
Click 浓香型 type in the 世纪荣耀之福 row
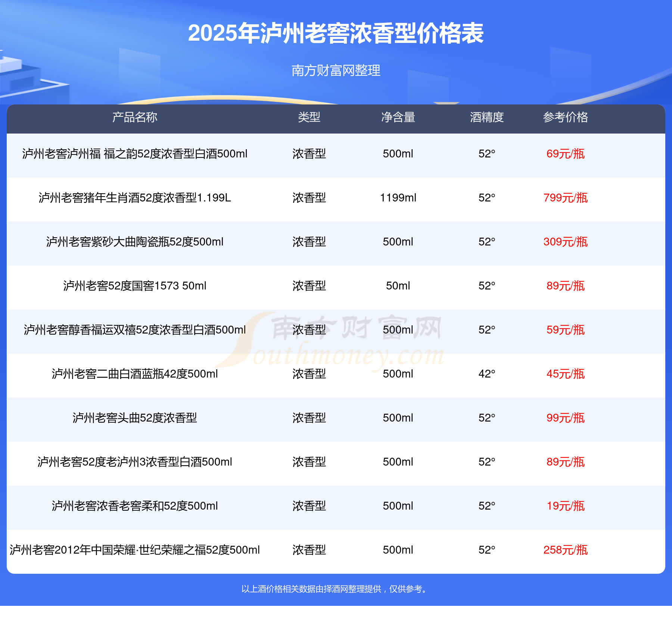click(309, 550)
